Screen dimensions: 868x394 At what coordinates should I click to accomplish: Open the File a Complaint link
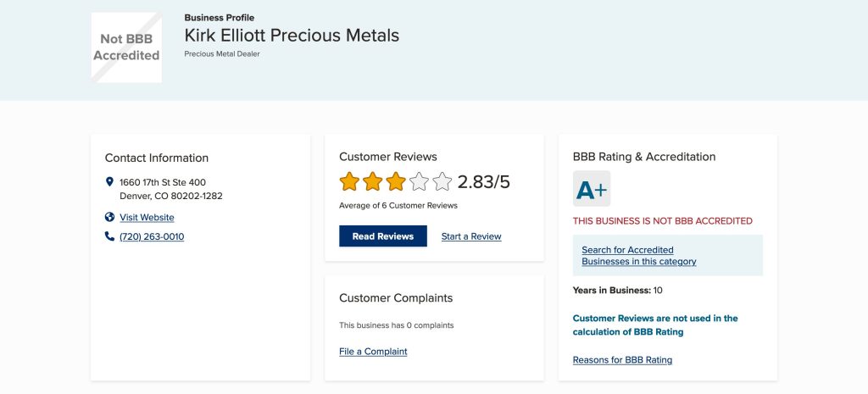[x=373, y=352]
